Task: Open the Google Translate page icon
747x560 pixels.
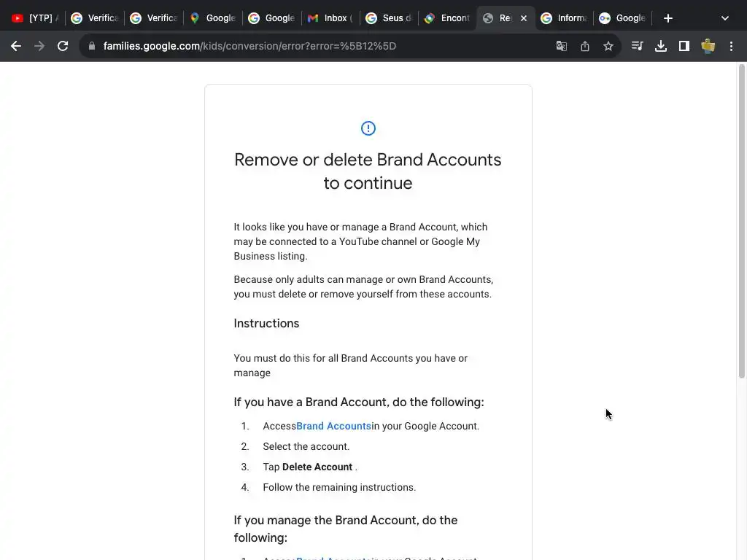Action: coord(562,46)
